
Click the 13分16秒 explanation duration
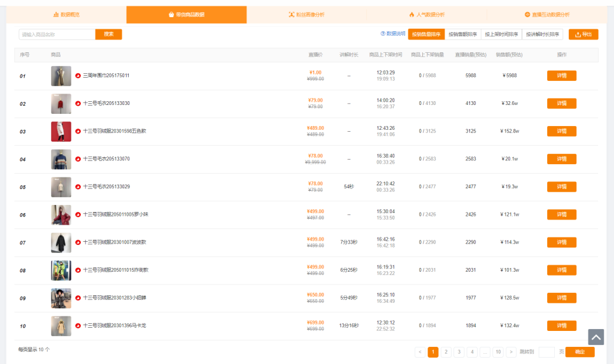[x=349, y=326]
